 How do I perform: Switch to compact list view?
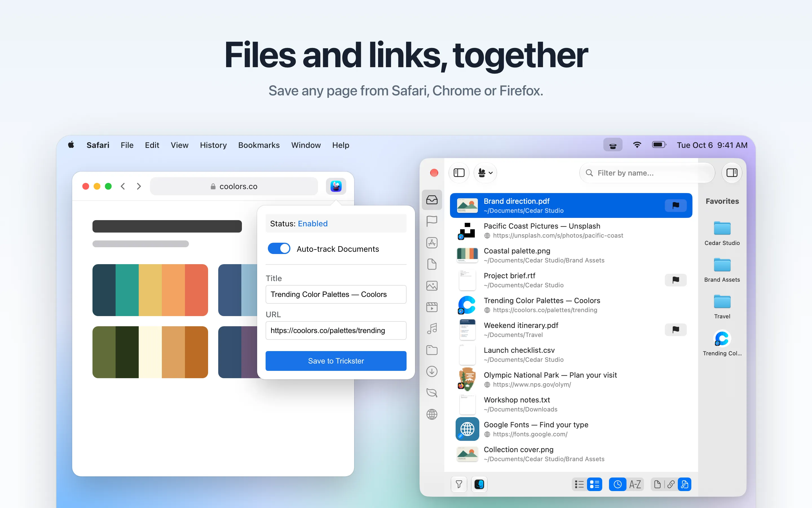(579, 484)
